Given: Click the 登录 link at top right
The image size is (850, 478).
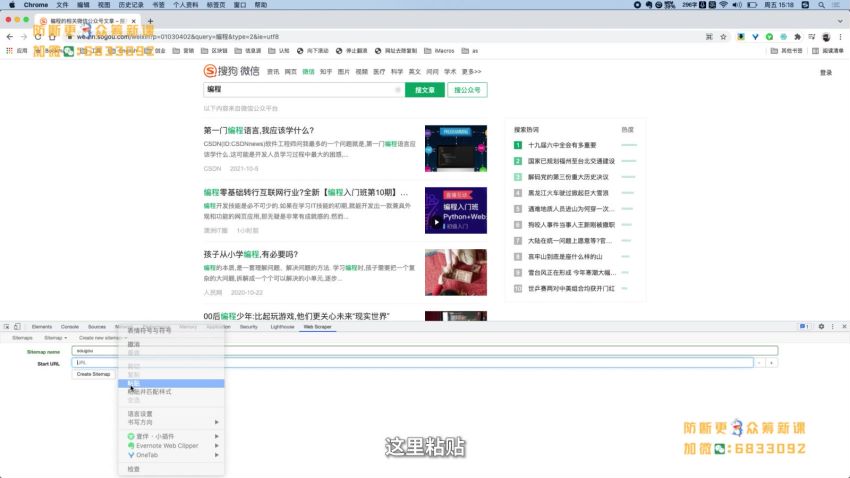Looking at the screenshot, I should coord(826,73).
